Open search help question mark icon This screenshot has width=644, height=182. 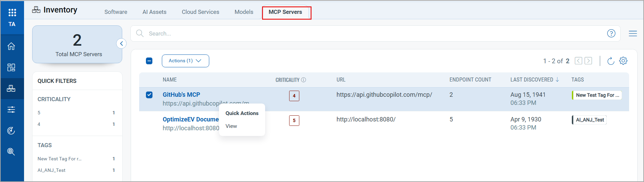click(x=611, y=33)
